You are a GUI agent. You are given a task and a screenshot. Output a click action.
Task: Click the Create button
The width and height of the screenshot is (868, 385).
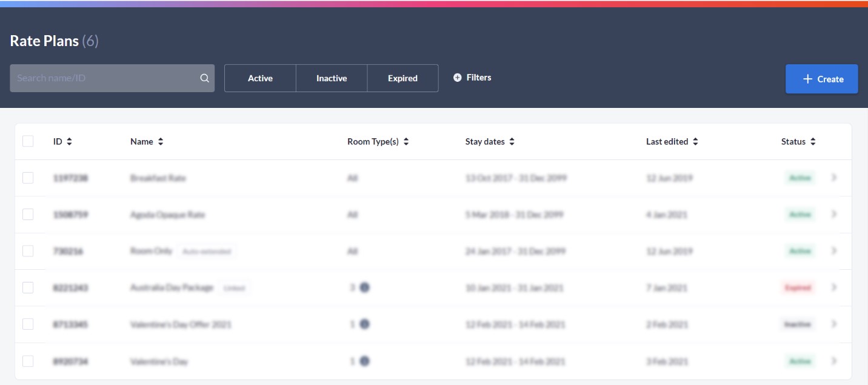pos(821,79)
